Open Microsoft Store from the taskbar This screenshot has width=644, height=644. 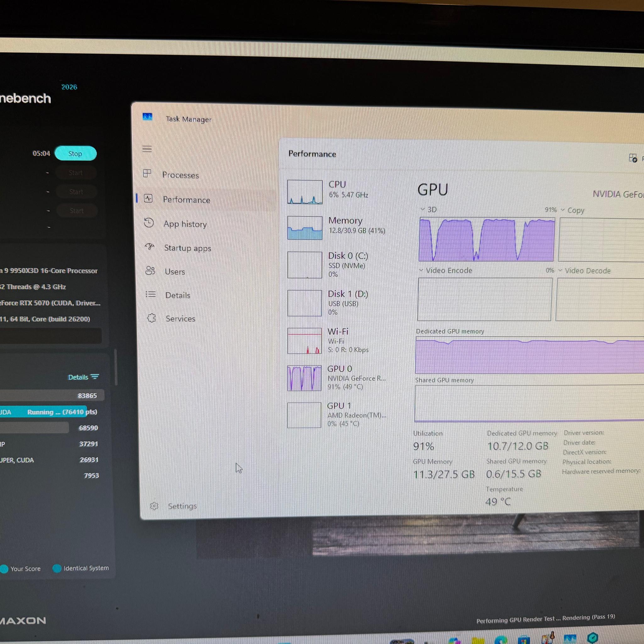[524, 640]
